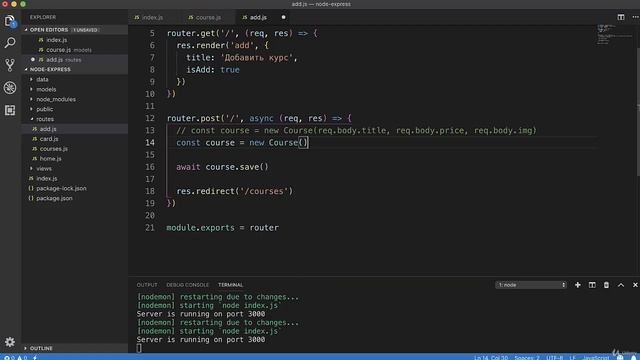This screenshot has height=360, width=640.
Task: Open the Source Control view icon
Action: pos(10,64)
